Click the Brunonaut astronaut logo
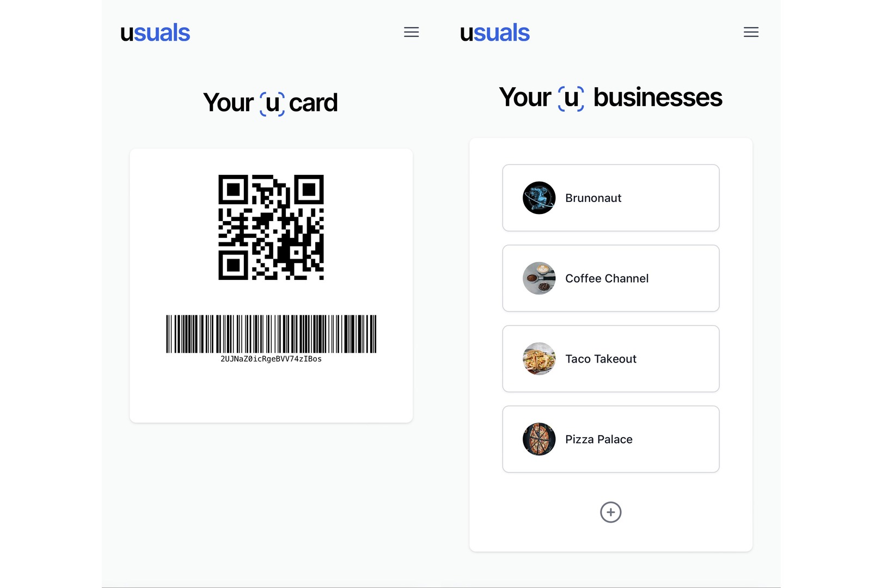The width and height of the screenshot is (882, 588). pos(539,198)
